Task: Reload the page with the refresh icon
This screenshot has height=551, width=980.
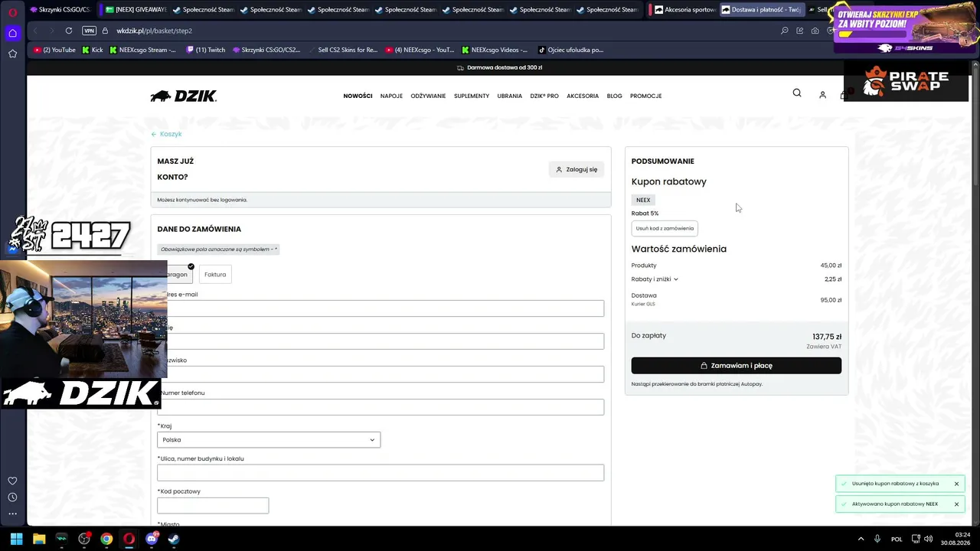Action: (69, 31)
